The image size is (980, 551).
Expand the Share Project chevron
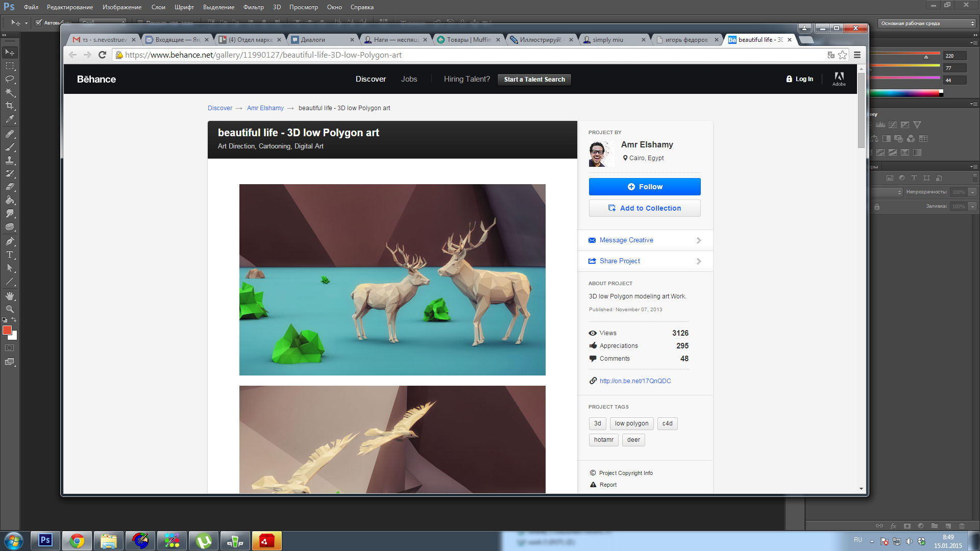pos(699,261)
